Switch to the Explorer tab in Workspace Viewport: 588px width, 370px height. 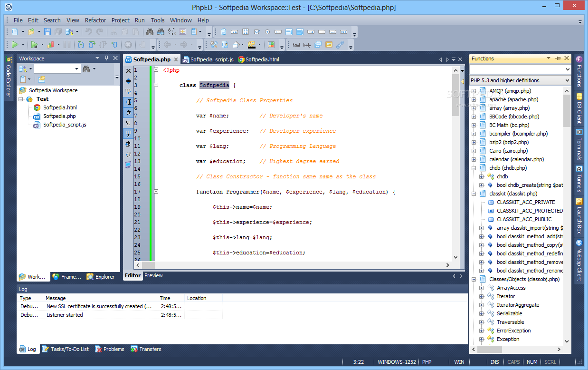101,277
